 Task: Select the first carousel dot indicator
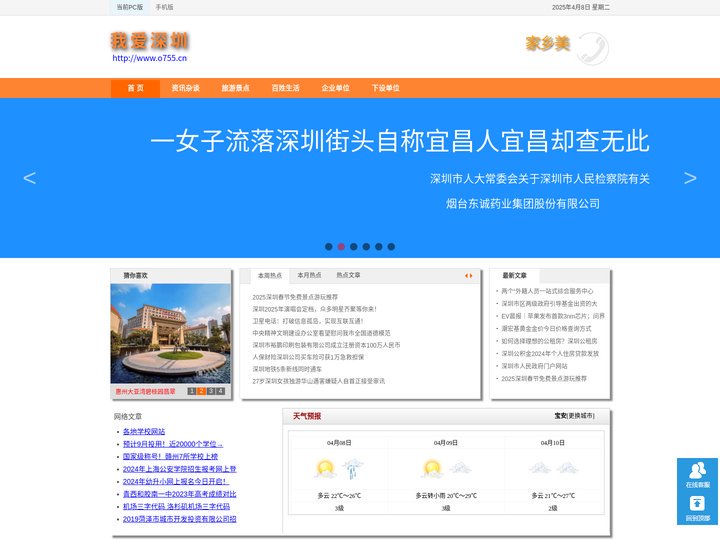pyautogui.click(x=329, y=247)
